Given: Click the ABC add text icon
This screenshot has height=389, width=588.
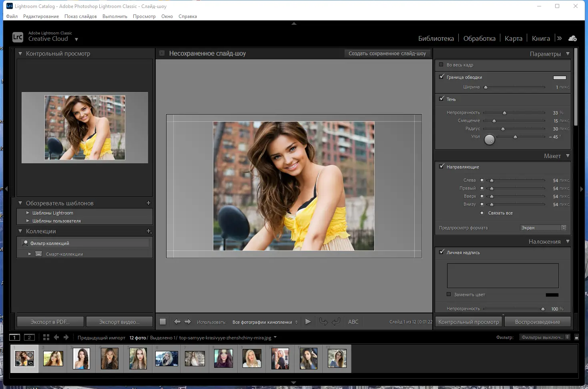Looking at the screenshot, I should click(x=353, y=322).
